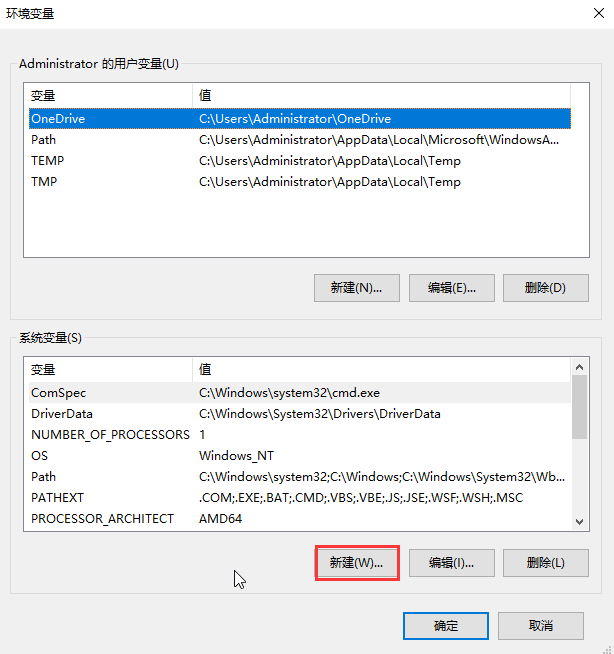Click 新建(N)... for user variables

(357, 288)
